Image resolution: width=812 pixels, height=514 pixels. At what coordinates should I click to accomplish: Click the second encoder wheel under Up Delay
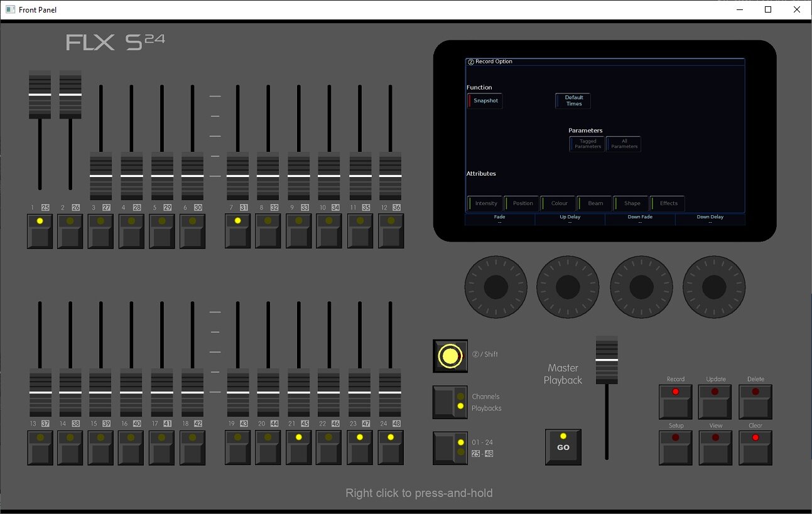[568, 287]
